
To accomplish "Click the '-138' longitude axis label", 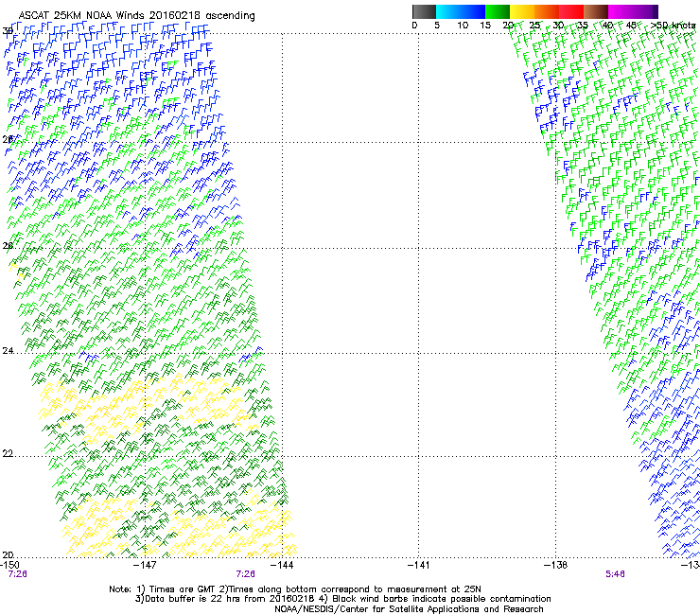I will pos(556,565).
